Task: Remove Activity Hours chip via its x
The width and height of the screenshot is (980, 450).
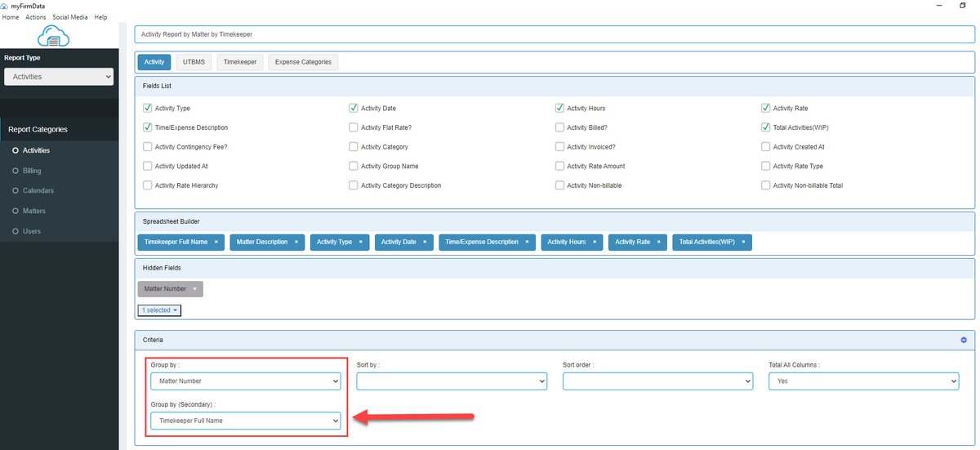Action: coord(594,243)
